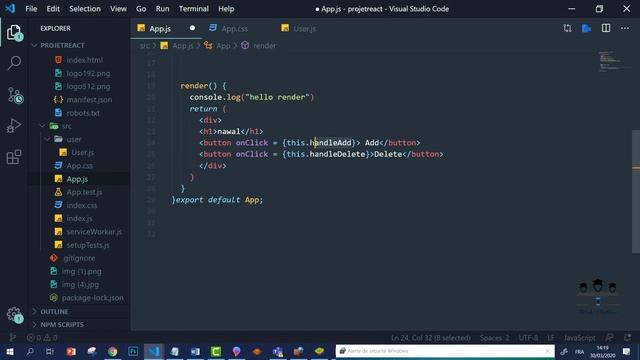
Task: Open the Source Control view
Action: [x=15, y=95]
